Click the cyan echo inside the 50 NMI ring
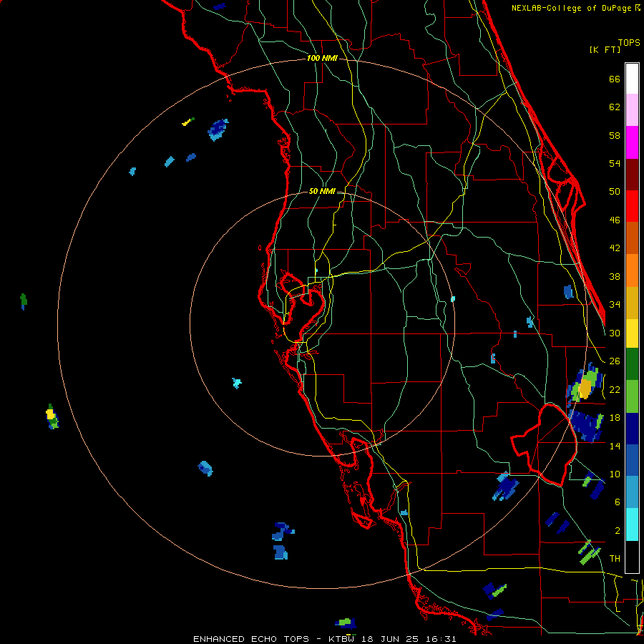Screen dimensions: 644x644 [237, 384]
